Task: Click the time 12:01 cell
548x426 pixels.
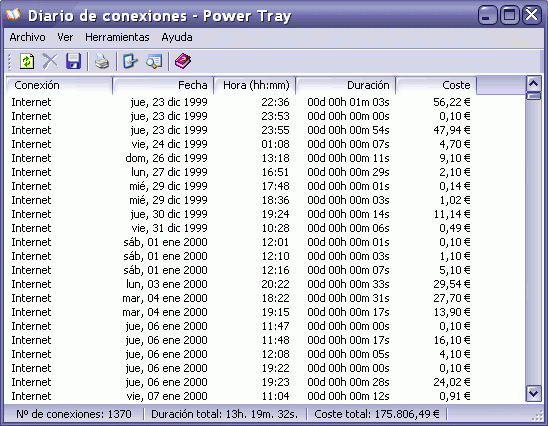Action: tap(276, 242)
